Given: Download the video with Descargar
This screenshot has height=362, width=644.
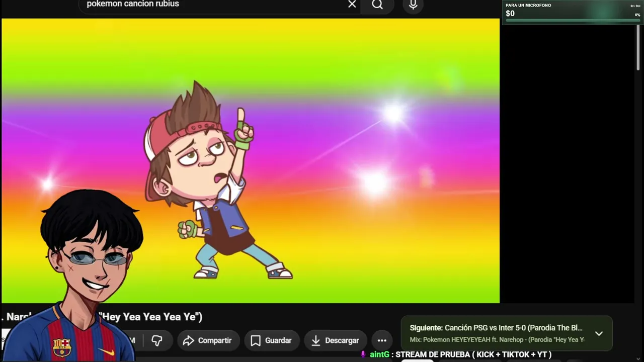Looking at the screenshot, I should [x=335, y=340].
